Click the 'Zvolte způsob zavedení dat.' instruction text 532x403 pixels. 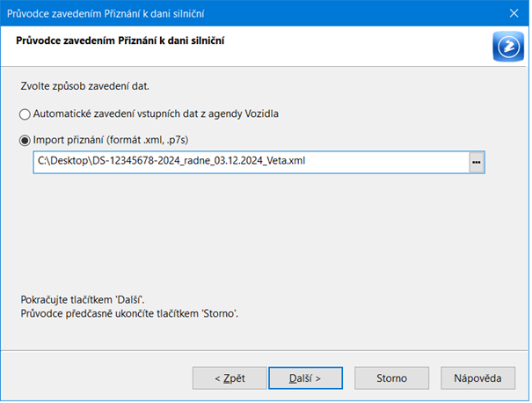click(x=84, y=86)
